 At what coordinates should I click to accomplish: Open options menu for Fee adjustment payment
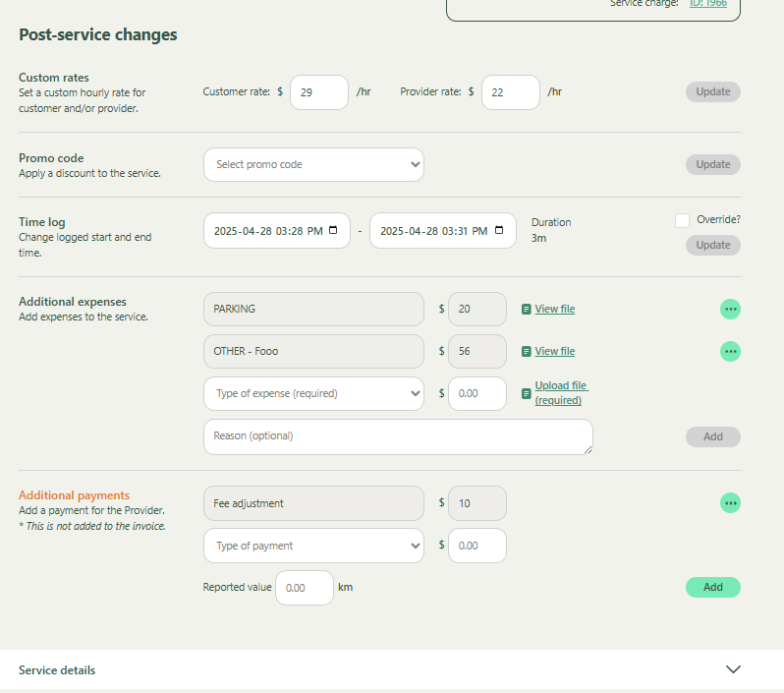(730, 503)
